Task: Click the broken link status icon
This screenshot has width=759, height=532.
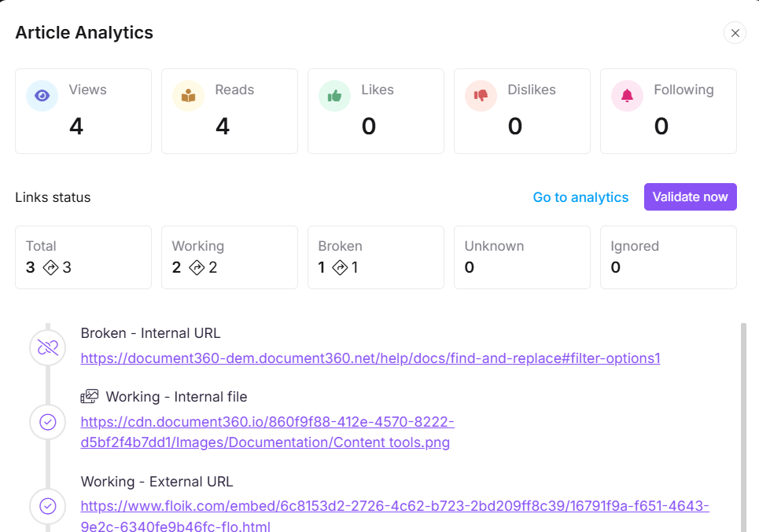Action: pos(47,347)
